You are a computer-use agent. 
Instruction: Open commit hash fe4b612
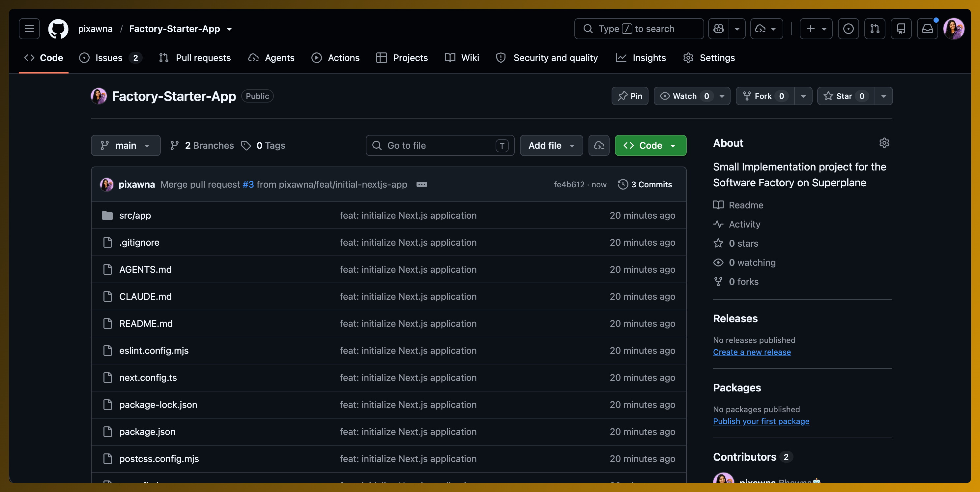pyautogui.click(x=569, y=184)
